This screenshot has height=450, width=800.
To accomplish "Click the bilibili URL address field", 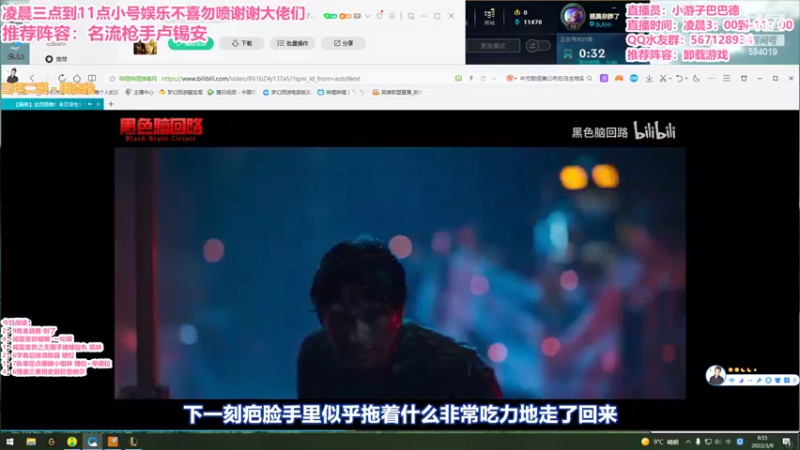I will click(261, 79).
